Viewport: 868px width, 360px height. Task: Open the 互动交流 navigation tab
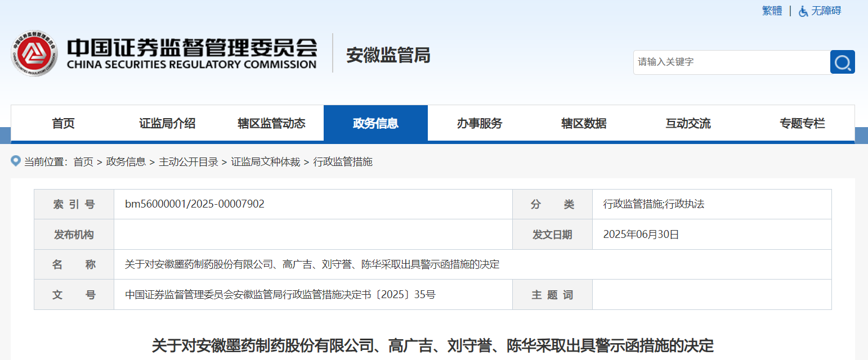[x=688, y=124]
